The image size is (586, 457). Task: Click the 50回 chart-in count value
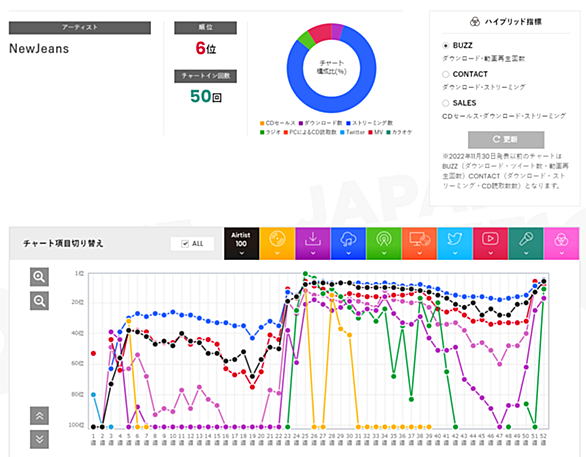point(206,96)
